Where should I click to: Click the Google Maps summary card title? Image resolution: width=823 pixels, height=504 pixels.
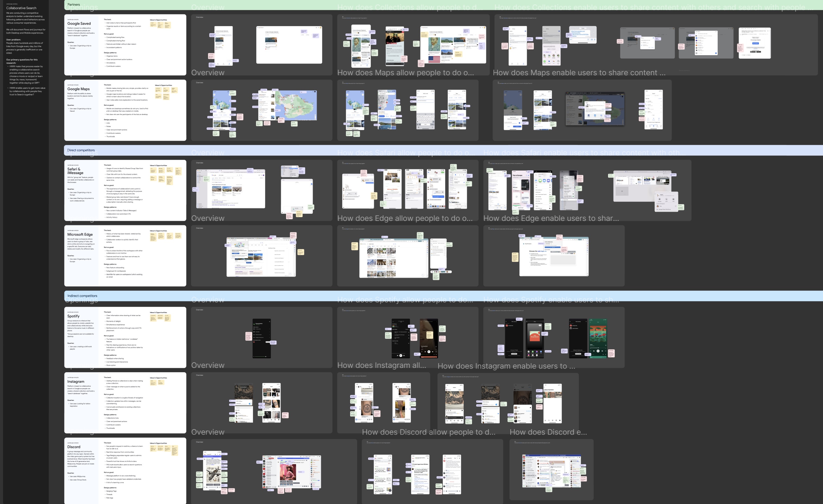point(79,89)
